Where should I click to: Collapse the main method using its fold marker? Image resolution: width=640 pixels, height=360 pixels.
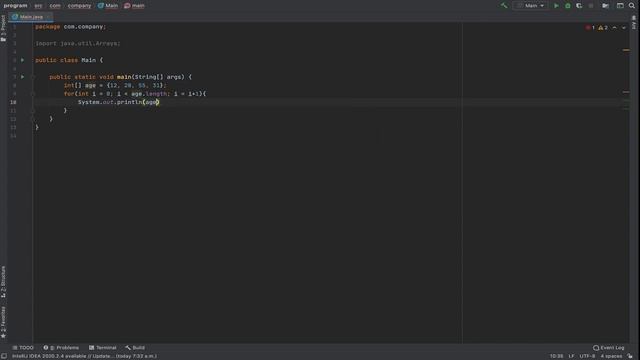33,77
